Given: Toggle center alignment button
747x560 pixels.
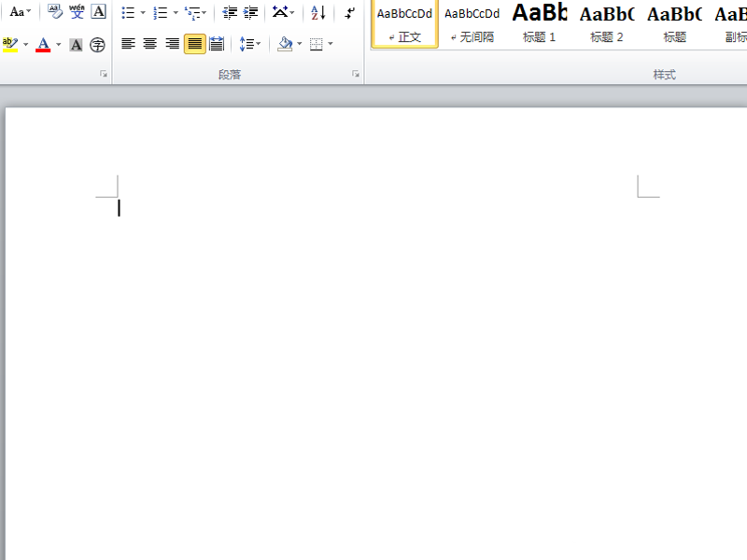Looking at the screenshot, I should coord(150,44).
